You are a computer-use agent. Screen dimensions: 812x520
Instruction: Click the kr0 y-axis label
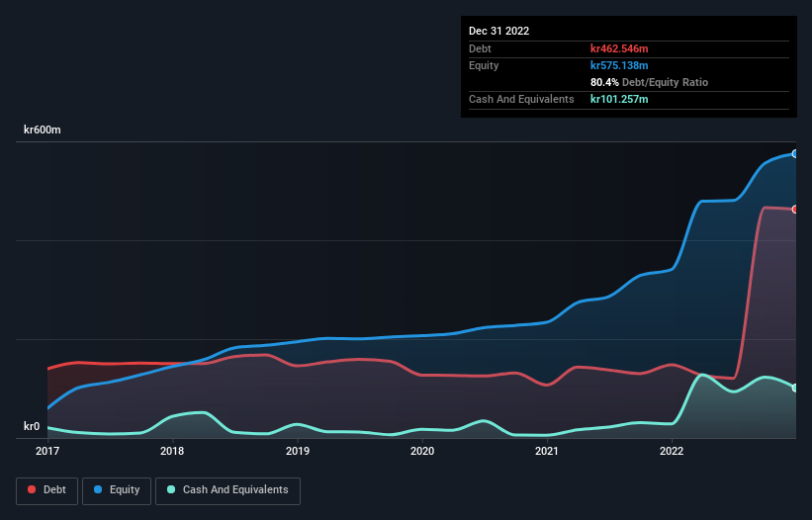pyautogui.click(x=32, y=426)
